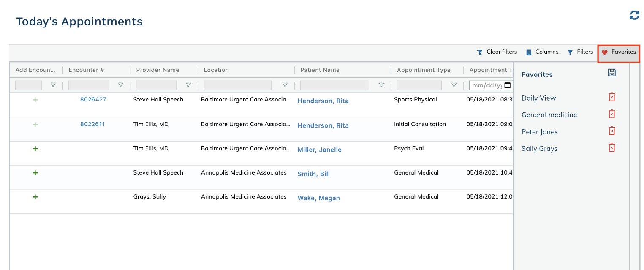This screenshot has height=270, width=644.
Task: Select Tim Ellis, MD in Miller, Janelle row
Action: point(151,148)
